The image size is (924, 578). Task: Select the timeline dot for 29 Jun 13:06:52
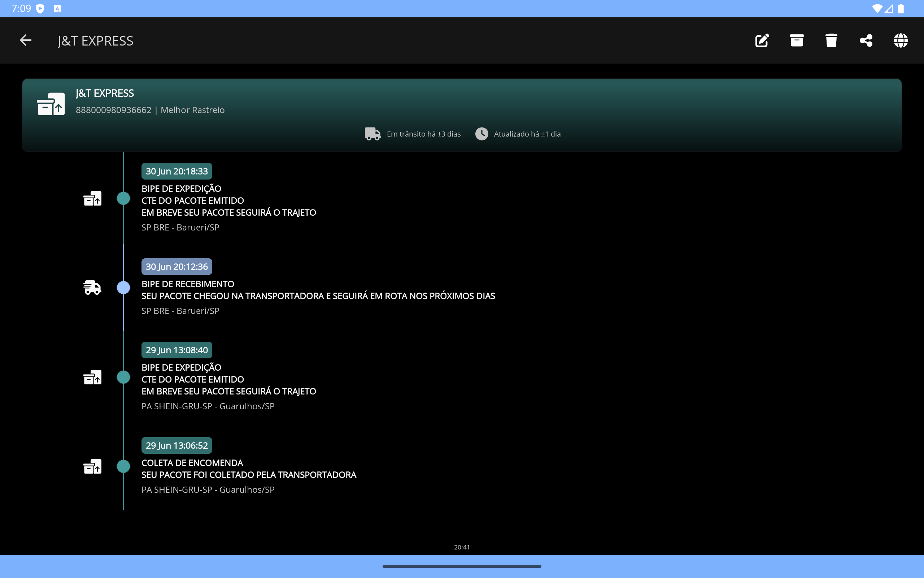(x=123, y=466)
